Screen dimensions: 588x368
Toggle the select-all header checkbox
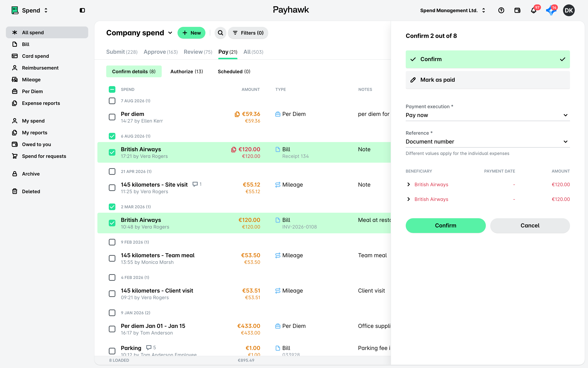[x=112, y=89]
